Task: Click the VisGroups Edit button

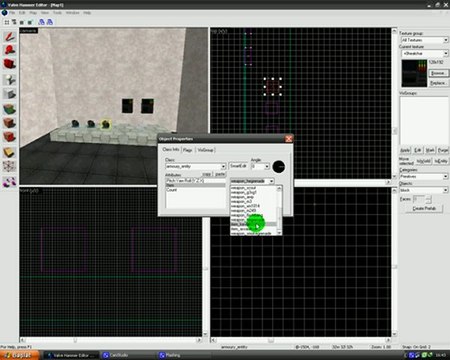Action: [x=418, y=150]
